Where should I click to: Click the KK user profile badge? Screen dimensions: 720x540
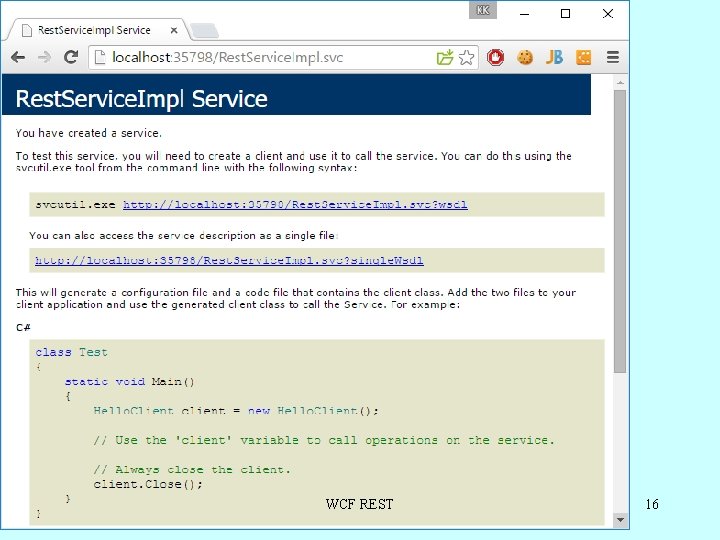(x=483, y=10)
